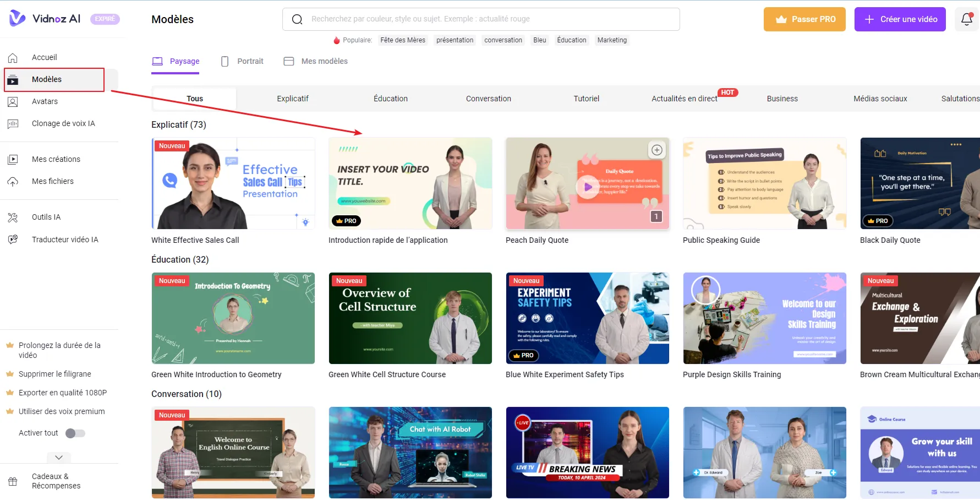This screenshot has width=980, height=500.
Task: Click the plus icon on Peach Daily Quote
Action: point(656,150)
